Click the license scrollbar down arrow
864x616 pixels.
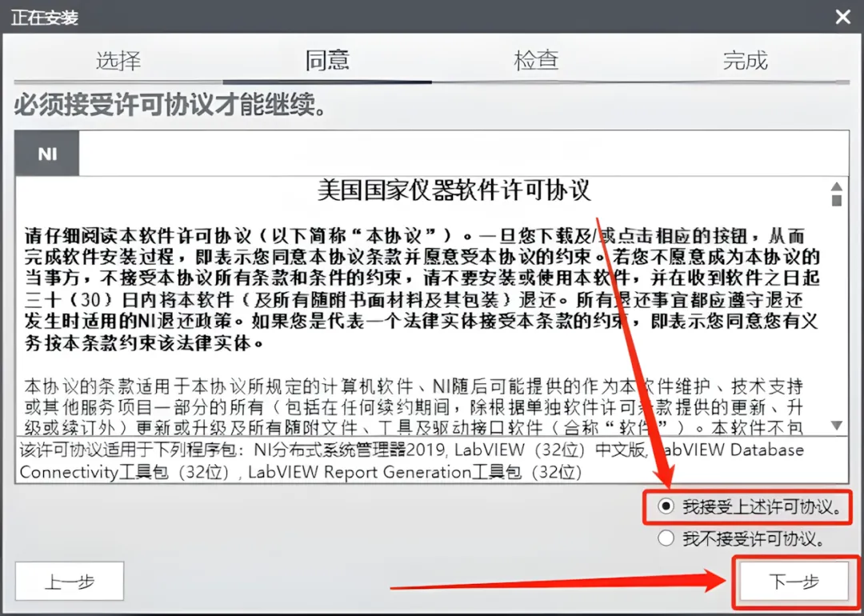(837, 426)
